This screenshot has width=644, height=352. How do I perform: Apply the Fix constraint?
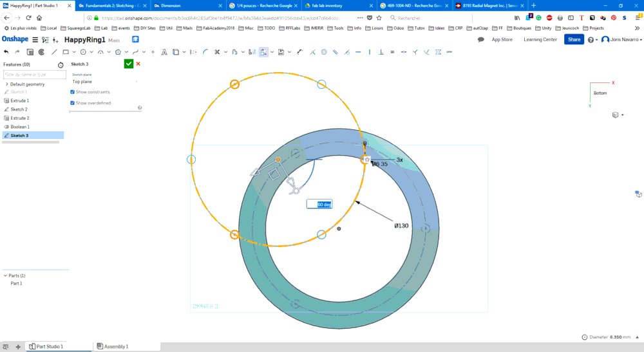450,52
